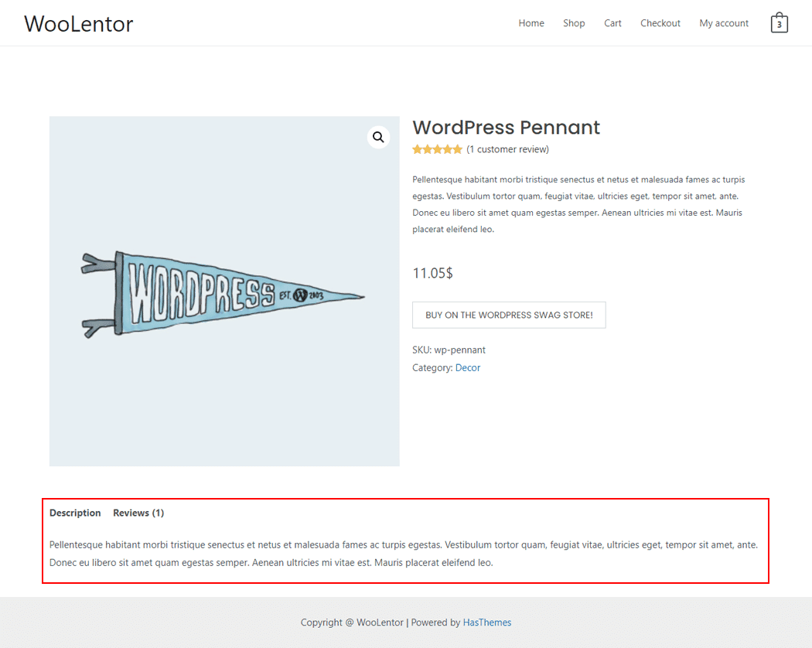This screenshot has height=648, width=812.
Task: Click the magnifier zoom icon on product image
Action: [x=378, y=138]
